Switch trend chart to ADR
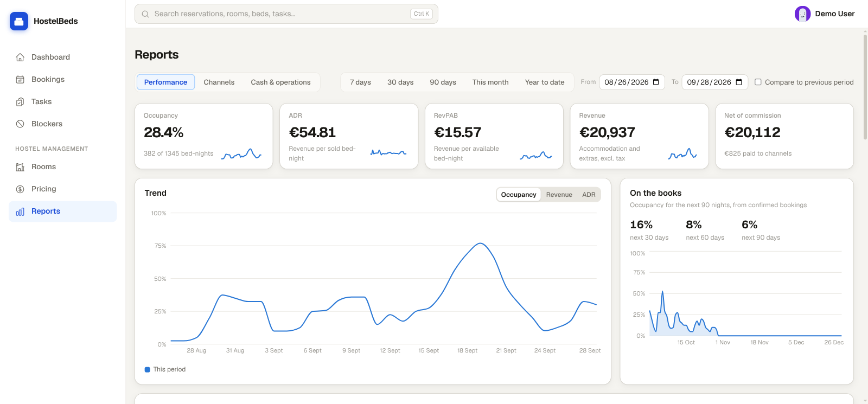Viewport: 868px width, 404px height. (x=589, y=195)
